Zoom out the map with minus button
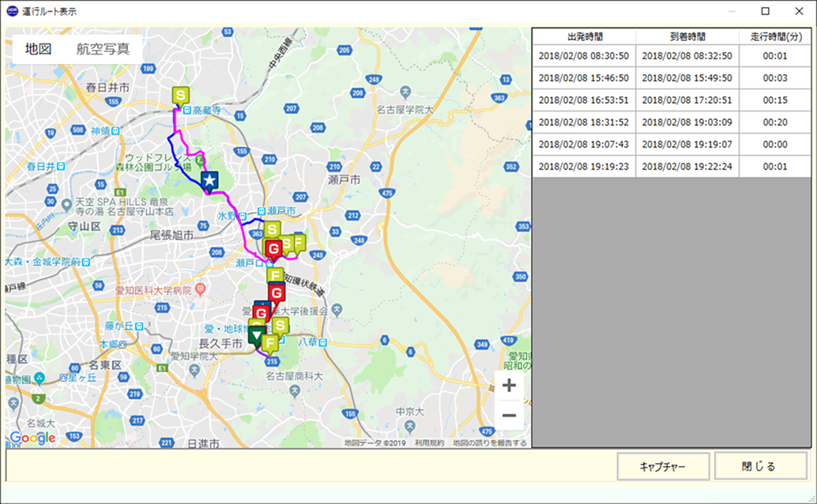The width and height of the screenshot is (817, 504). tap(509, 416)
